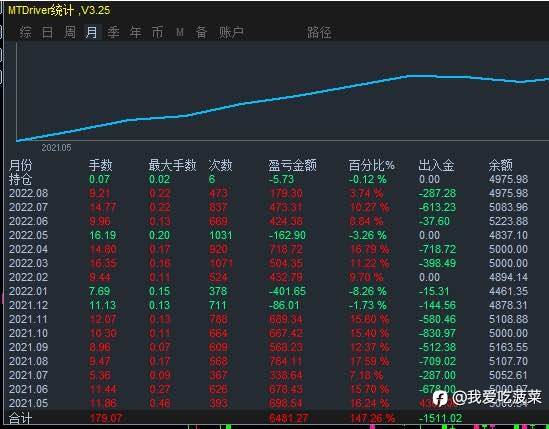Click the Facebook icon in the watermark

coord(440,398)
